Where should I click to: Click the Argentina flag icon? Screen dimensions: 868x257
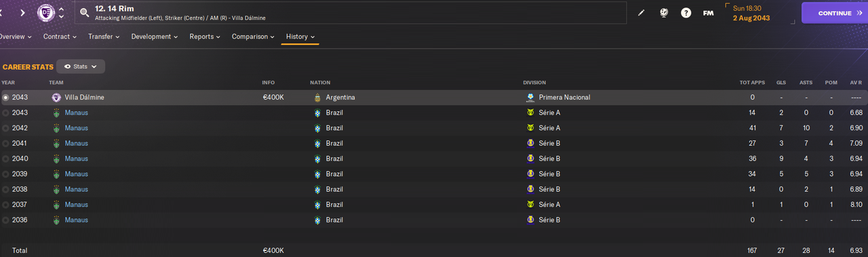317,98
